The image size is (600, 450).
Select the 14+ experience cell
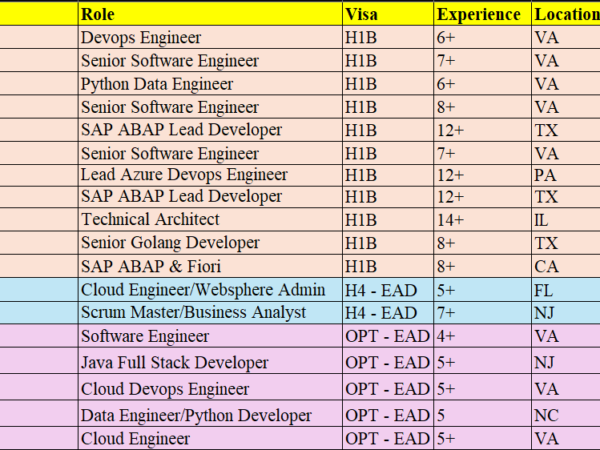482,219
